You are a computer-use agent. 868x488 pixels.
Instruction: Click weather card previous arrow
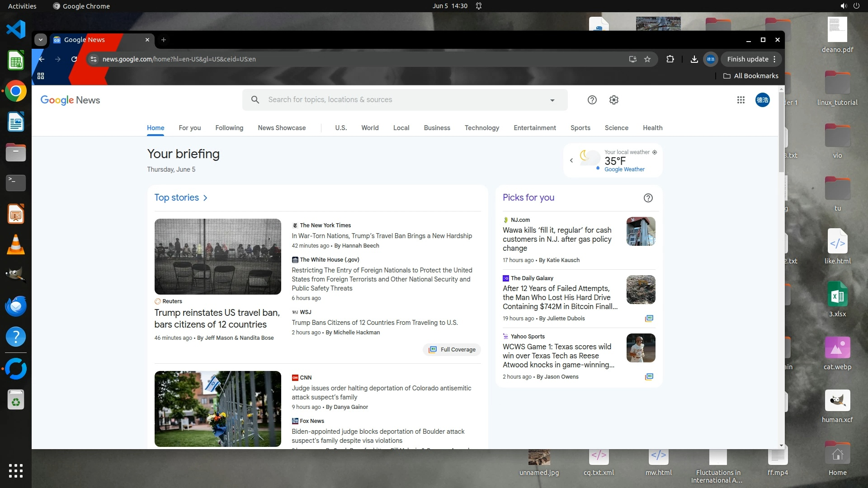(x=571, y=160)
